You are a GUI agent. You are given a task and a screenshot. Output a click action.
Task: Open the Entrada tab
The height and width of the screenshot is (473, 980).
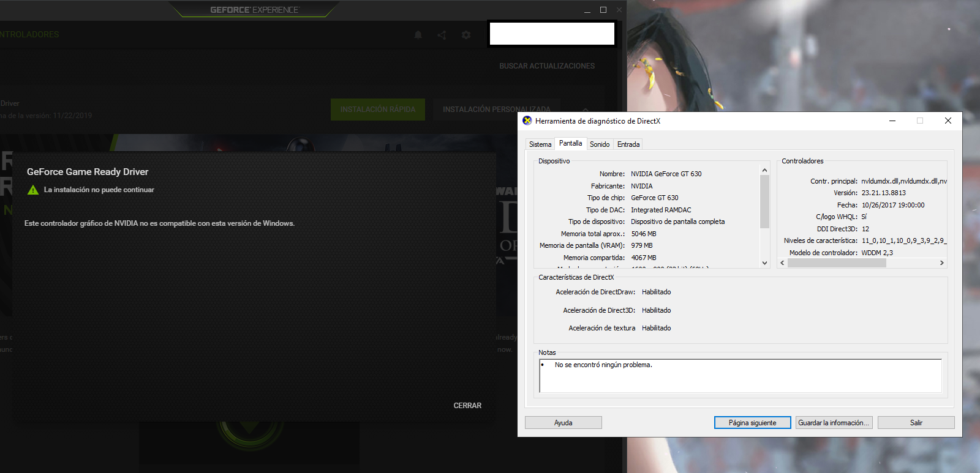(628, 144)
